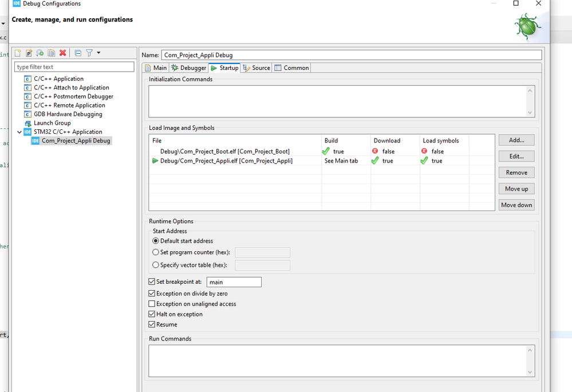Click the Launch Group icon
572x392 pixels.
28,123
